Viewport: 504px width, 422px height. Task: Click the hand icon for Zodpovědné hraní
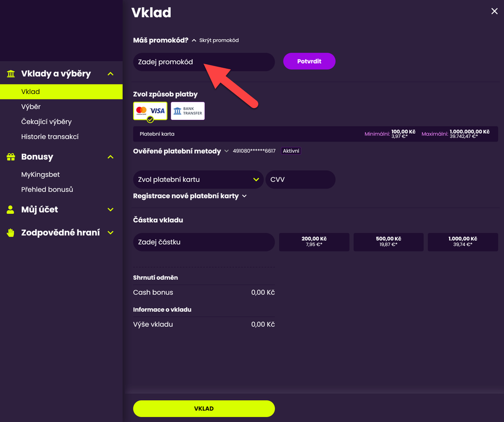10,231
